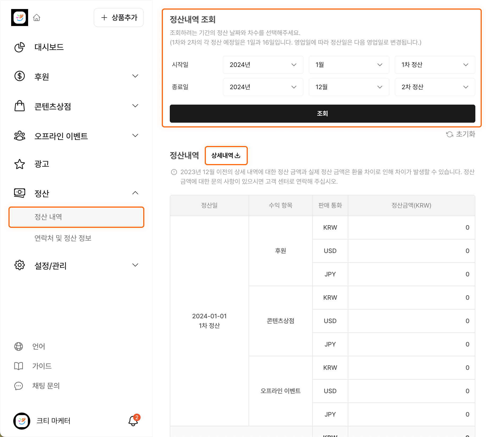Screen dimensions: 504x437
Task: Click the 크티 마케터 profile avatar
Action: click(x=22, y=421)
